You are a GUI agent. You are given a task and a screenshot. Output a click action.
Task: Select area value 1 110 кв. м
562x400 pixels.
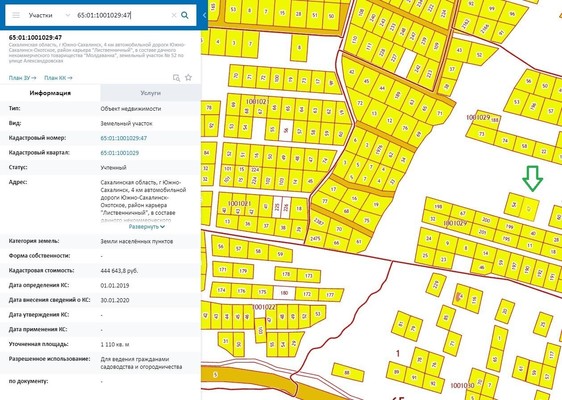[115, 344]
